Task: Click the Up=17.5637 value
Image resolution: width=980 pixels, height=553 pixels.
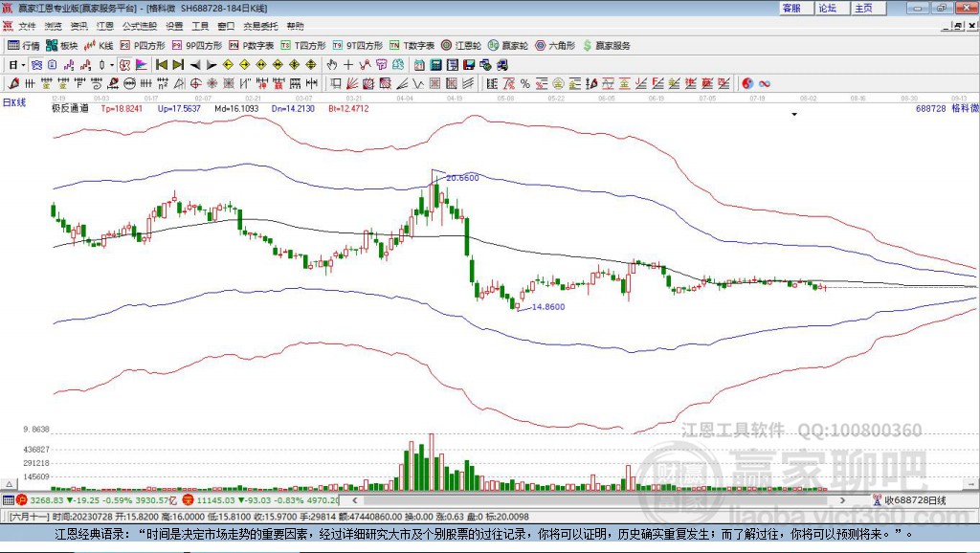Action: (179, 108)
